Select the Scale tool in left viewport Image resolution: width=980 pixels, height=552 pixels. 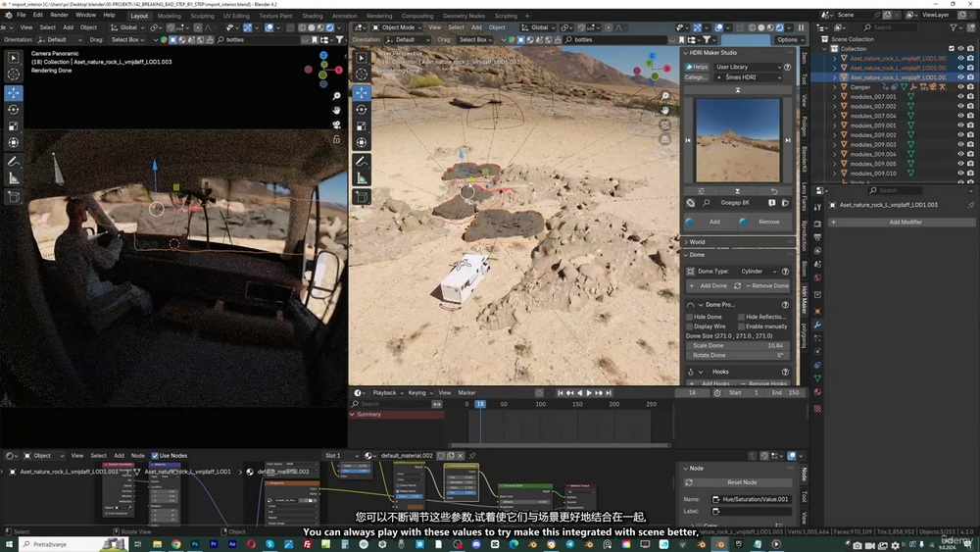(13, 126)
